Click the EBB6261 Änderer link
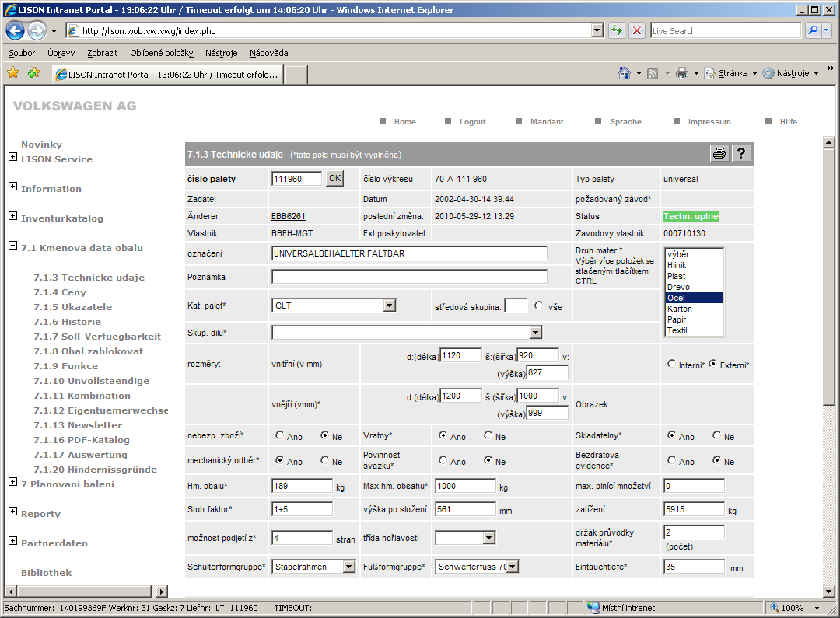 pyautogui.click(x=289, y=216)
